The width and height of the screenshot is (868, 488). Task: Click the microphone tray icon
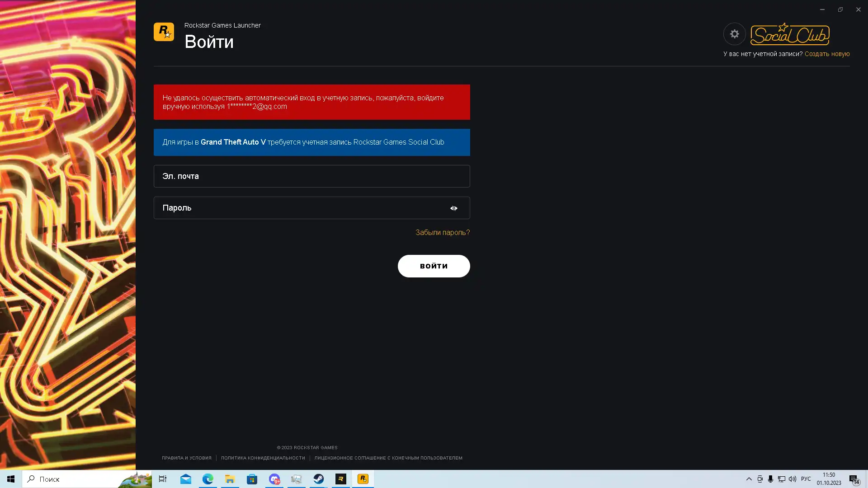771,479
